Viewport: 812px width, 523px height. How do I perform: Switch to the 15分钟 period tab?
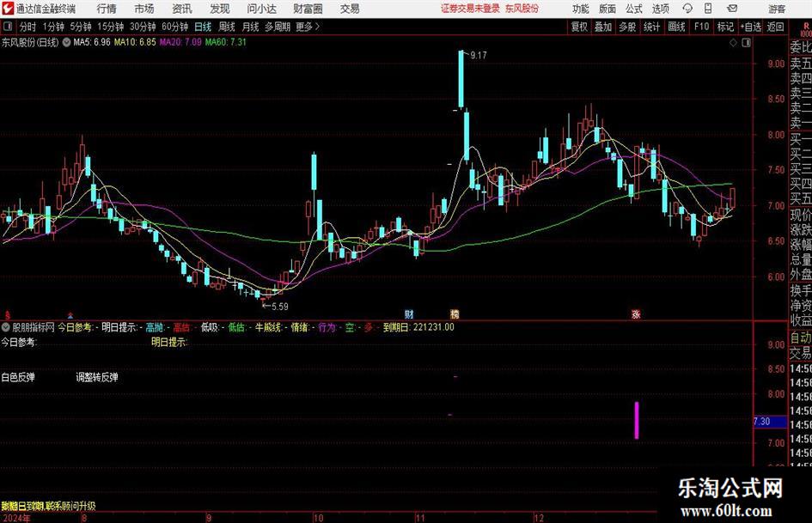[x=110, y=27]
